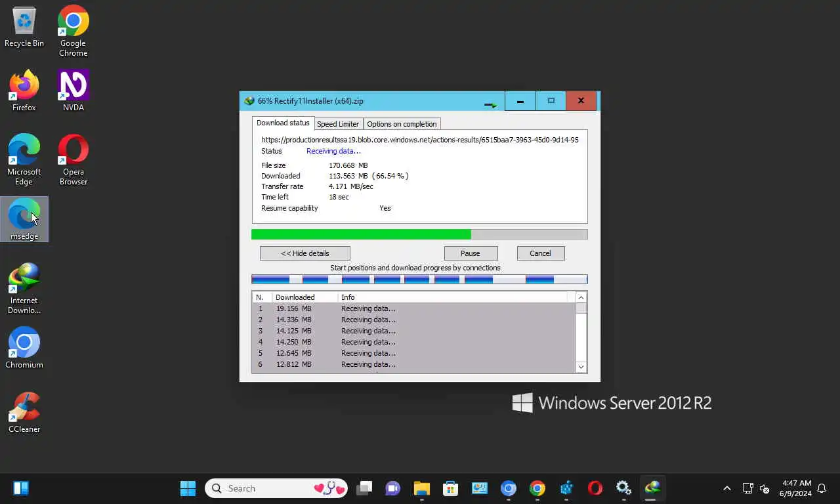
Task: Click the transfer rate value 4.171 MB/sec
Action: click(350, 186)
